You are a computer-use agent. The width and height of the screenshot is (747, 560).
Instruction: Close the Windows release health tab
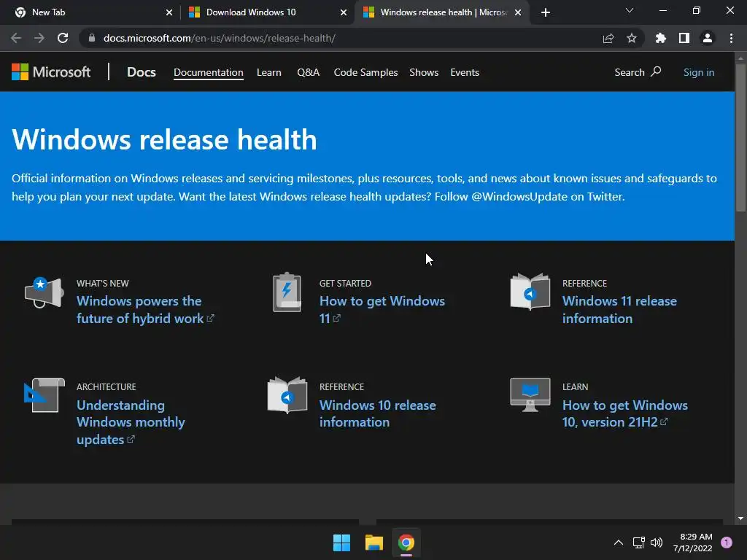[518, 12]
